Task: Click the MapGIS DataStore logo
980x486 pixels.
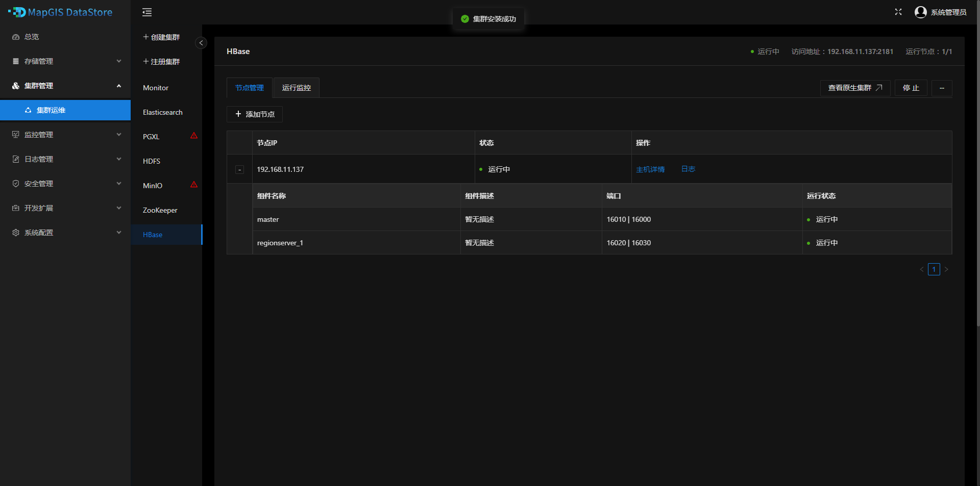Action: tap(60, 12)
